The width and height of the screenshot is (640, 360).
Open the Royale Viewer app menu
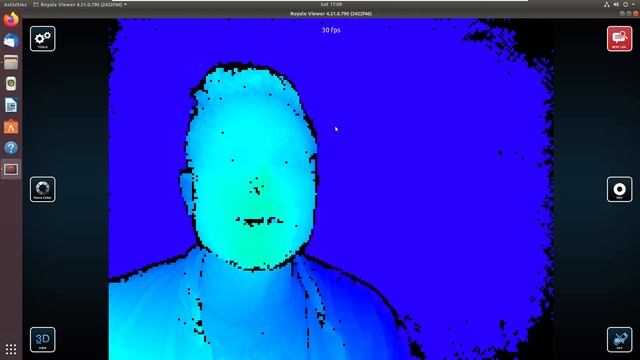[x=80, y=4]
